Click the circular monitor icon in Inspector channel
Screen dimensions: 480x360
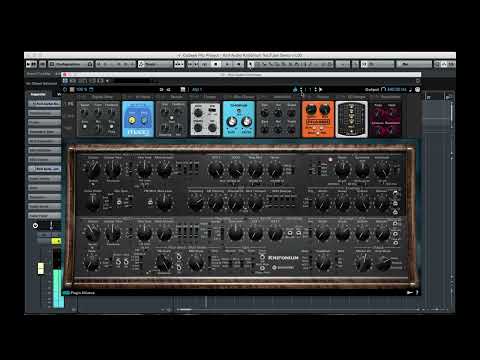[x=35, y=226]
